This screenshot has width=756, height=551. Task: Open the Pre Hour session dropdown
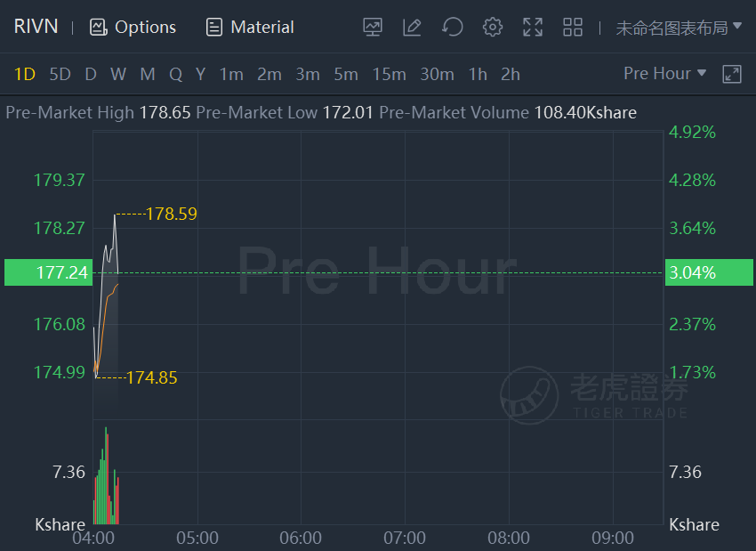click(x=665, y=73)
